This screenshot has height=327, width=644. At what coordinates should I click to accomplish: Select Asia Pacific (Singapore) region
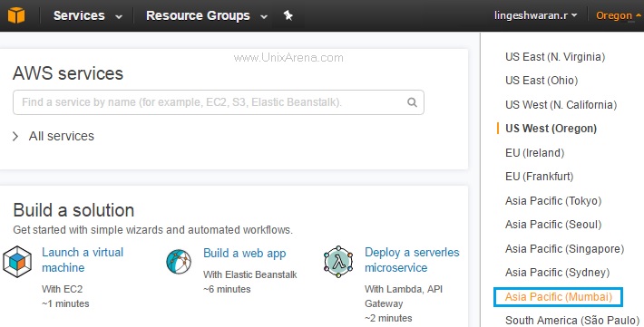pyautogui.click(x=565, y=248)
